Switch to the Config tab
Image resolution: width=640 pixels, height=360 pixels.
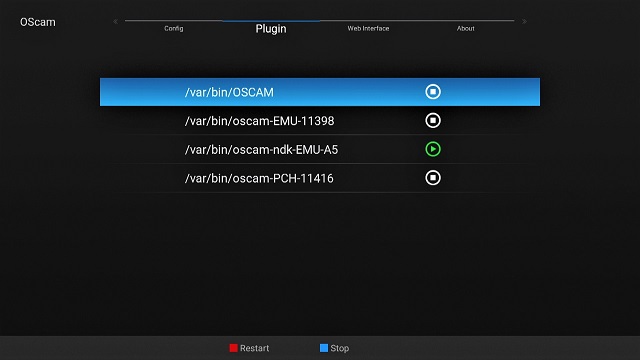(173, 28)
